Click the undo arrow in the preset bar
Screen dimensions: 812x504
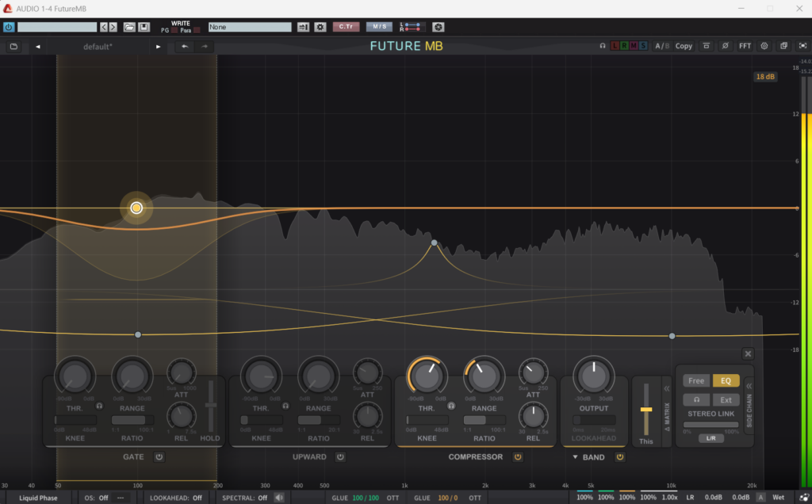click(x=185, y=47)
